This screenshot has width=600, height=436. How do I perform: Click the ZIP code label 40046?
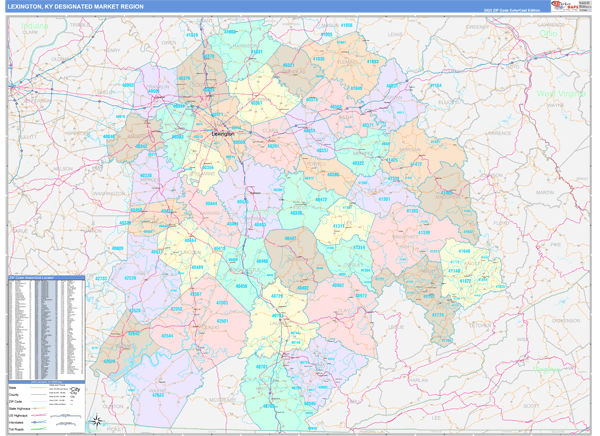108,136
